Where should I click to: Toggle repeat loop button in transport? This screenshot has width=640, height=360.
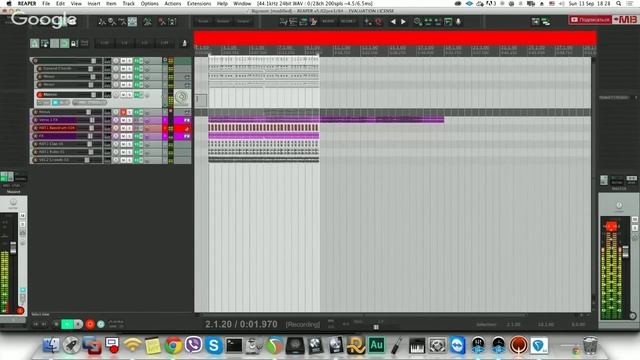tap(101, 324)
